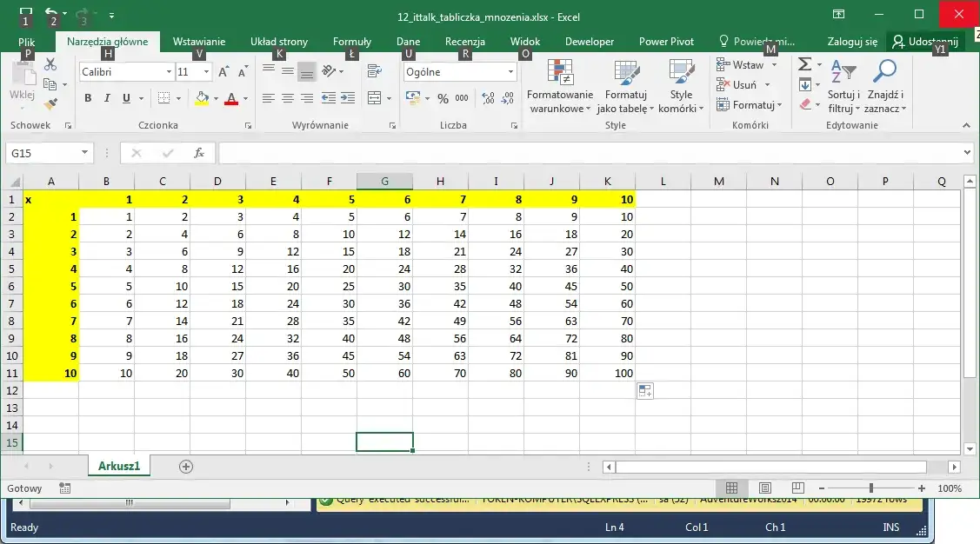Click the zoom slider in status bar
The image size is (980, 544).
tap(870, 488)
